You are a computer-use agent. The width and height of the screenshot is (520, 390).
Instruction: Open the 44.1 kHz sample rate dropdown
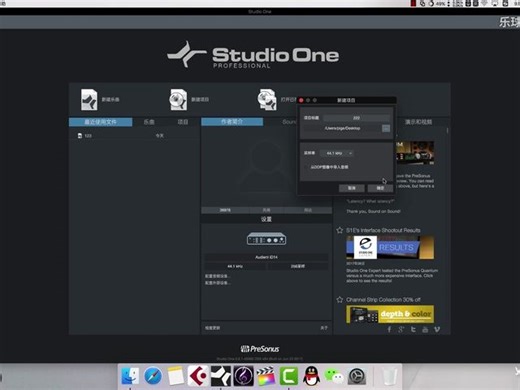click(x=337, y=153)
